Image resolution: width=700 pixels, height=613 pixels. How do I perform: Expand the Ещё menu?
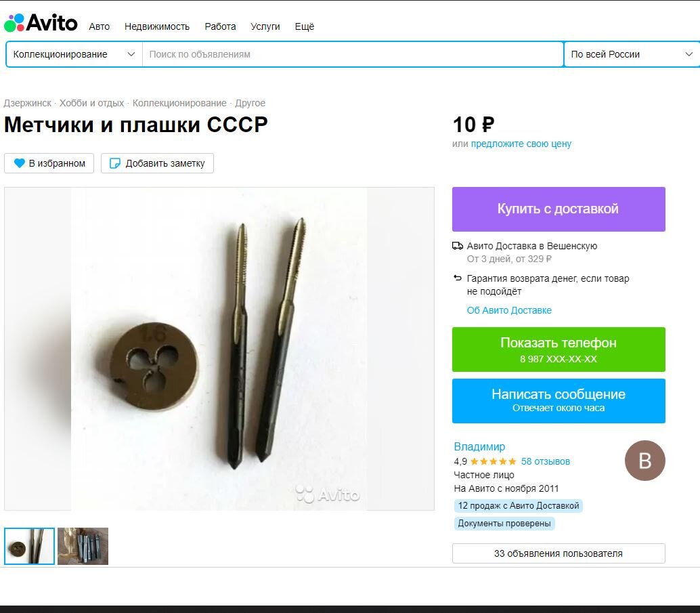pos(305,27)
